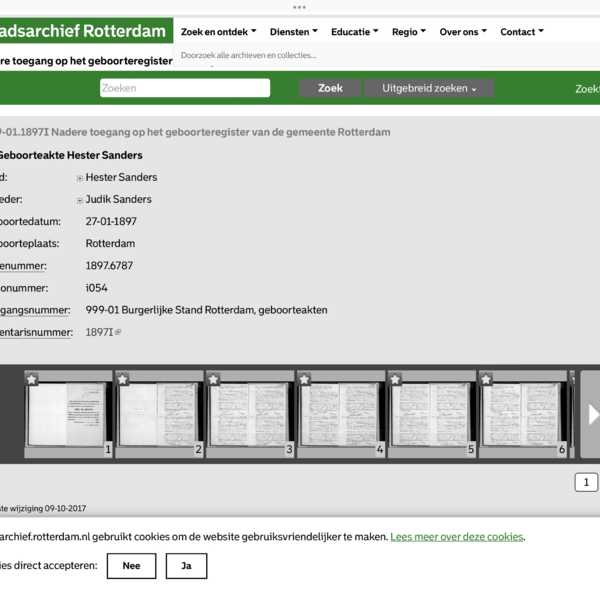The width and height of the screenshot is (600, 600).
Task: Open the Educatie menu
Action: pyautogui.click(x=354, y=32)
